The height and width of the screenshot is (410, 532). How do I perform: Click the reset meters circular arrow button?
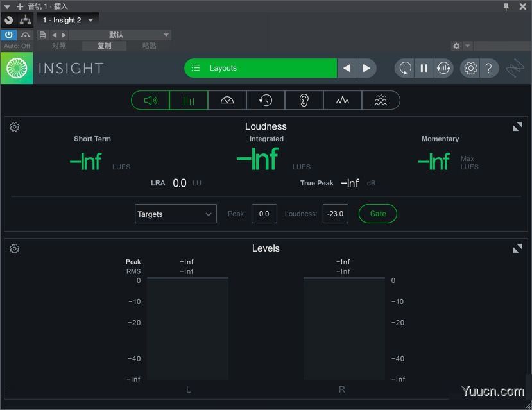405,68
